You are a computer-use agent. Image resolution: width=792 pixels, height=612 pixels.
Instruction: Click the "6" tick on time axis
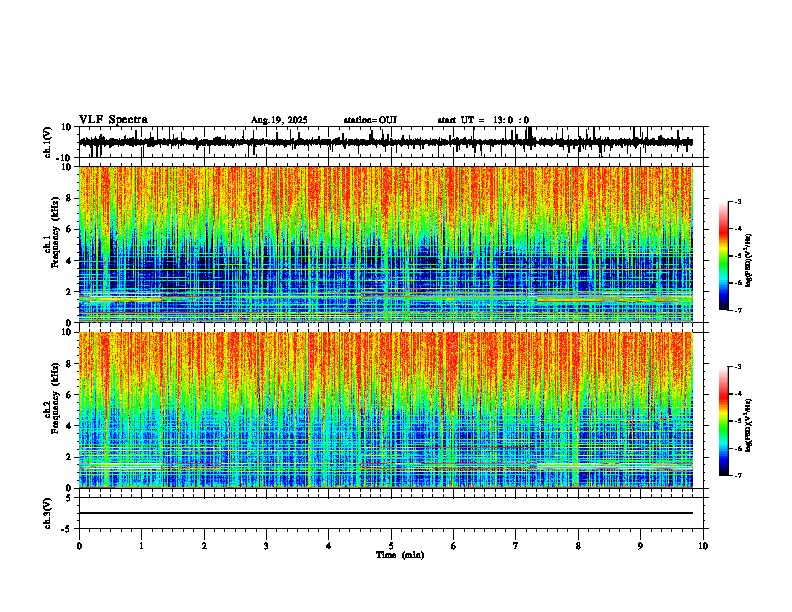pos(453,546)
